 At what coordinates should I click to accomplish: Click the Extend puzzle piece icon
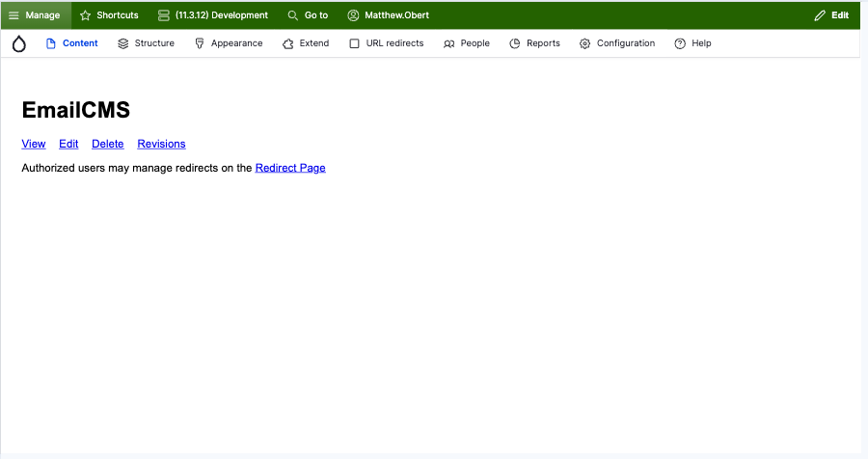coord(287,43)
